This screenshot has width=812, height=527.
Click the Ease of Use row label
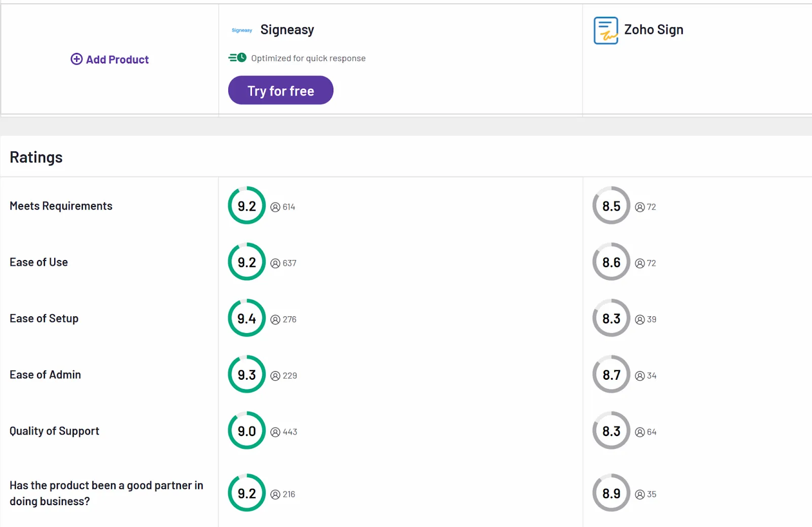[39, 262]
